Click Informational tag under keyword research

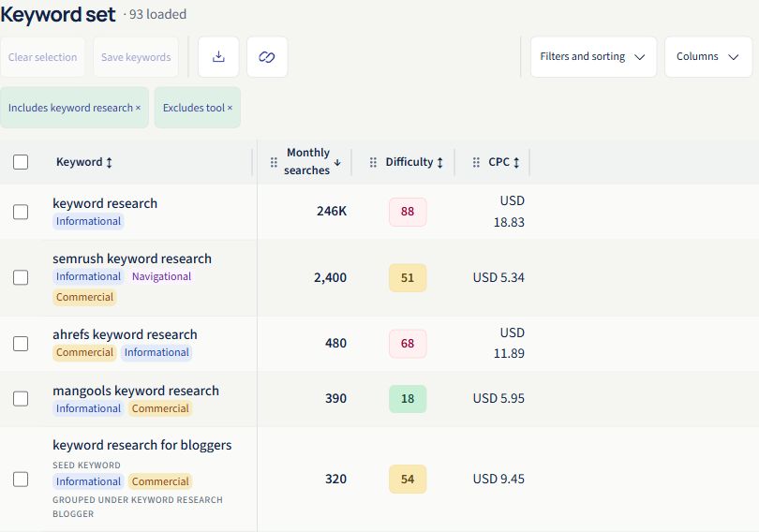[89, 221]
